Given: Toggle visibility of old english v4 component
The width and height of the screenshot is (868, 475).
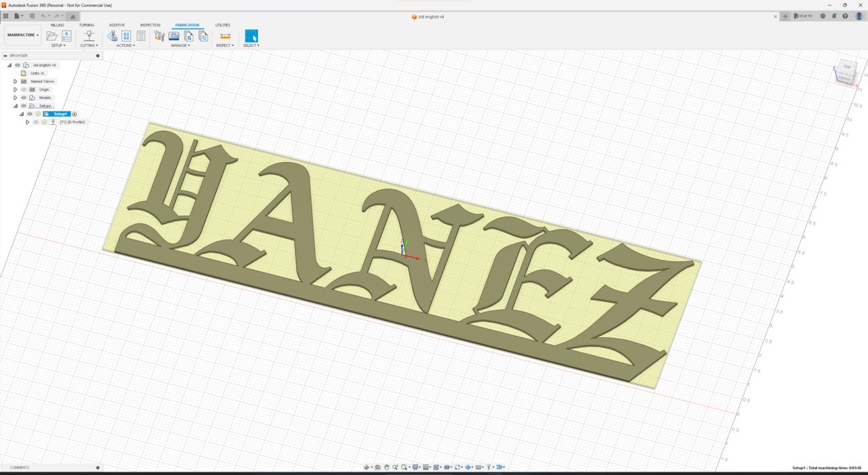Looking at the screenshot, I should (x=18, y=65).
